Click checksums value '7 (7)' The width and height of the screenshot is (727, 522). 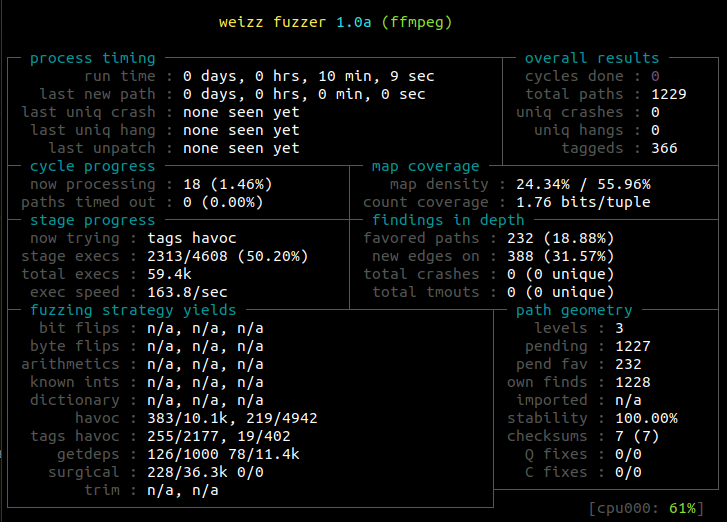pos(637,436)
